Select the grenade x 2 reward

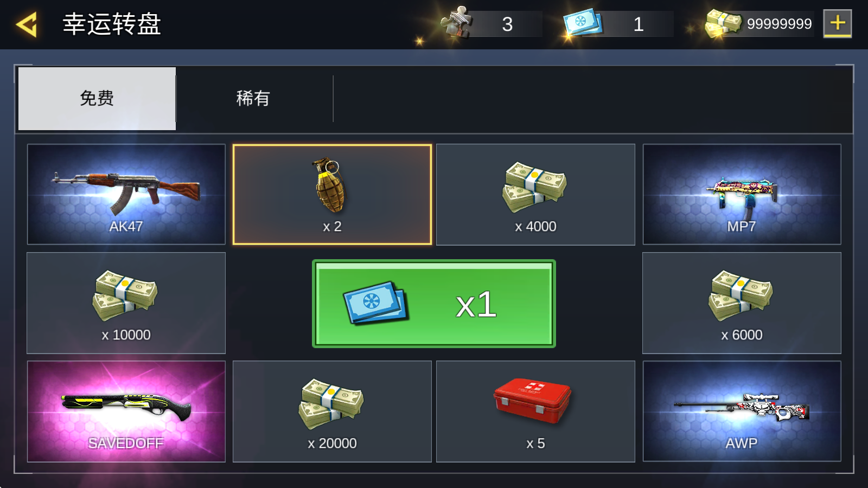tap(332, 195)
